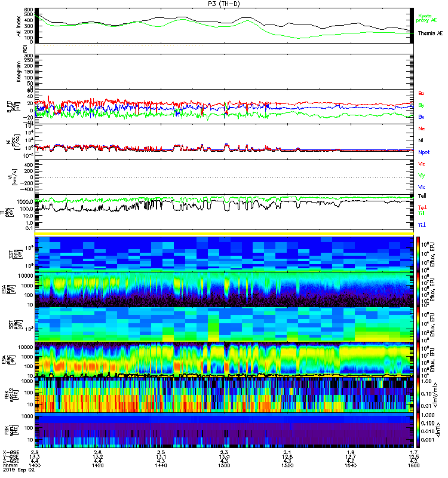Click the SST ions spectrogram panel
The image size is (448, 478).
pos(224,255)
